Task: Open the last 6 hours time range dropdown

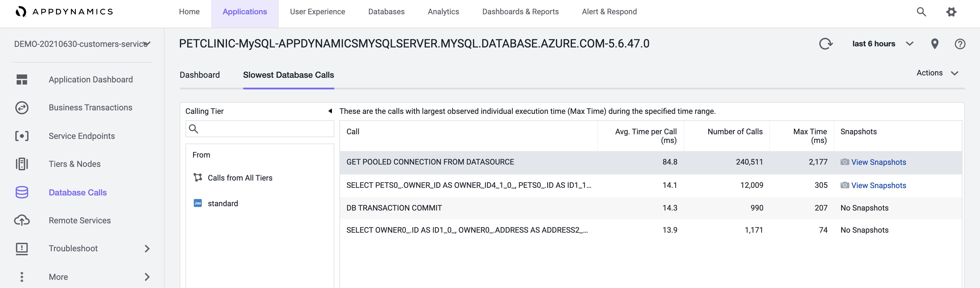Action: 882,44
